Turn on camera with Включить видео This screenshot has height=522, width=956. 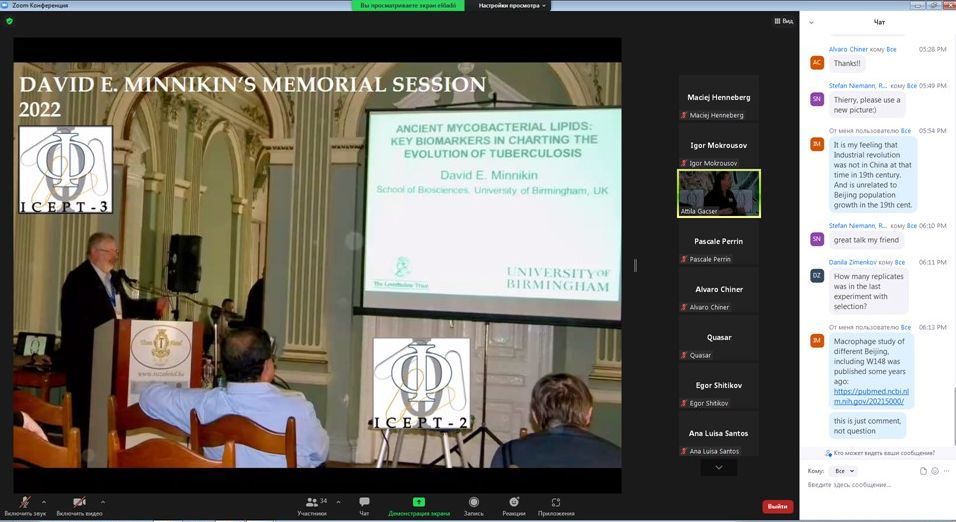(79, 506)
